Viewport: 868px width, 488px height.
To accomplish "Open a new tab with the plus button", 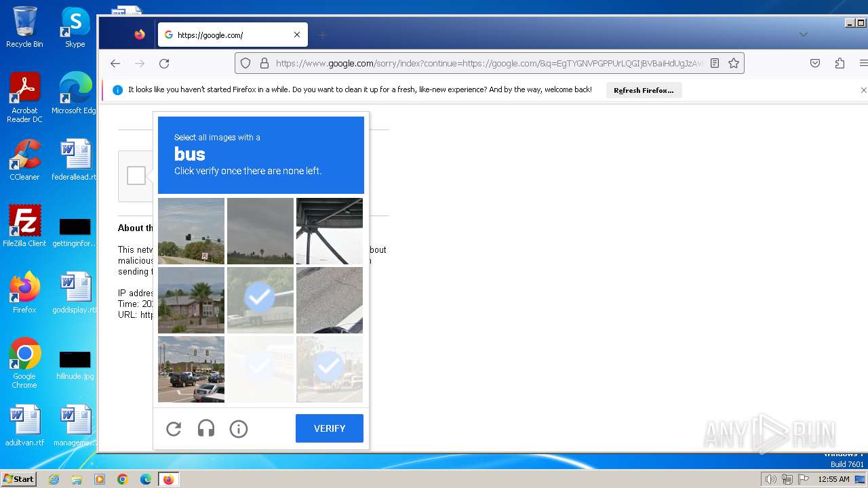I will pos(323,35).
